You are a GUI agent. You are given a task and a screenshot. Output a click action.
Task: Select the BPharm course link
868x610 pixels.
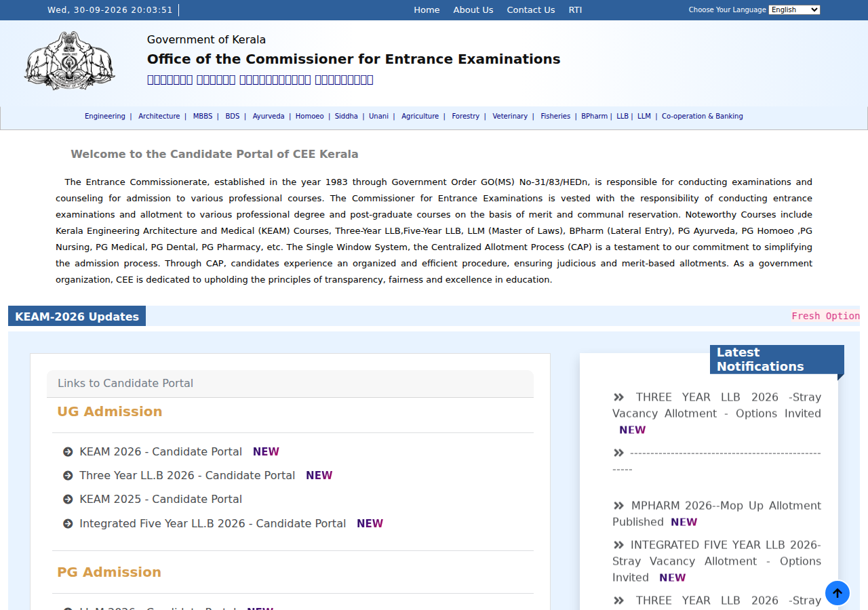[x=595, y=117]
